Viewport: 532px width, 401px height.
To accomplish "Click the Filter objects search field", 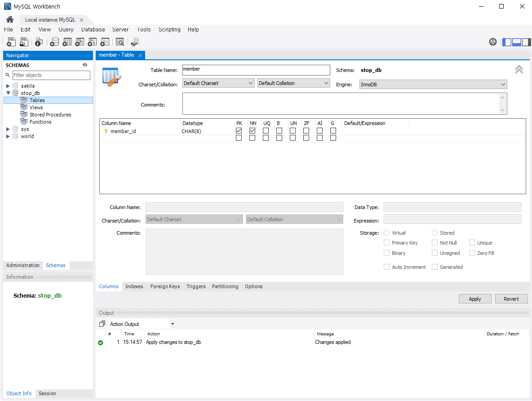I will tap(51, 75).
